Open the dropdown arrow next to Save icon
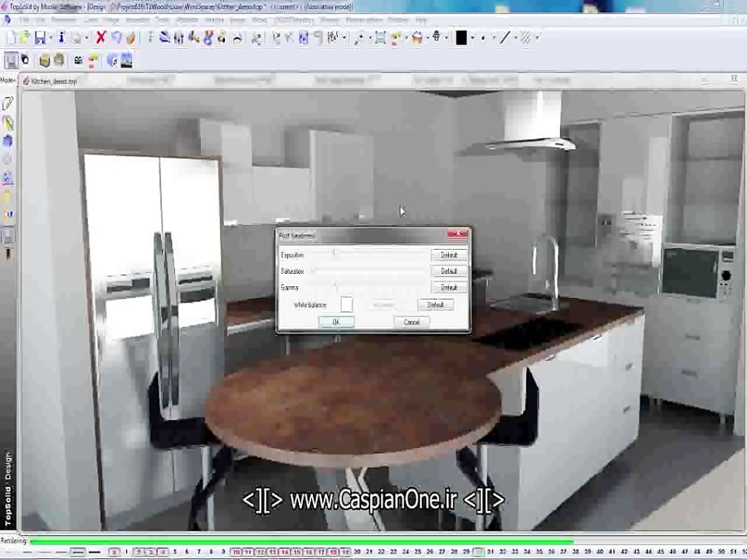 click(x=51, y=38)
